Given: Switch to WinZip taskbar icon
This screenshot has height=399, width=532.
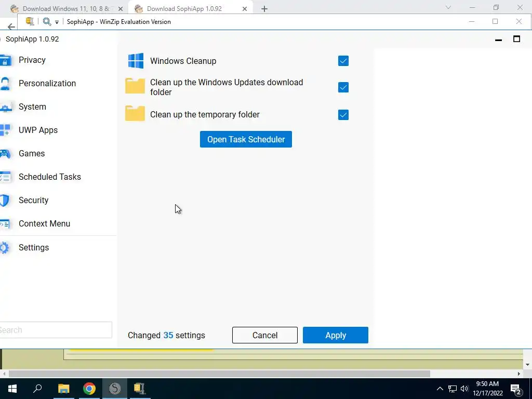Looking at the screenshot, I should [x=140, y=389].
